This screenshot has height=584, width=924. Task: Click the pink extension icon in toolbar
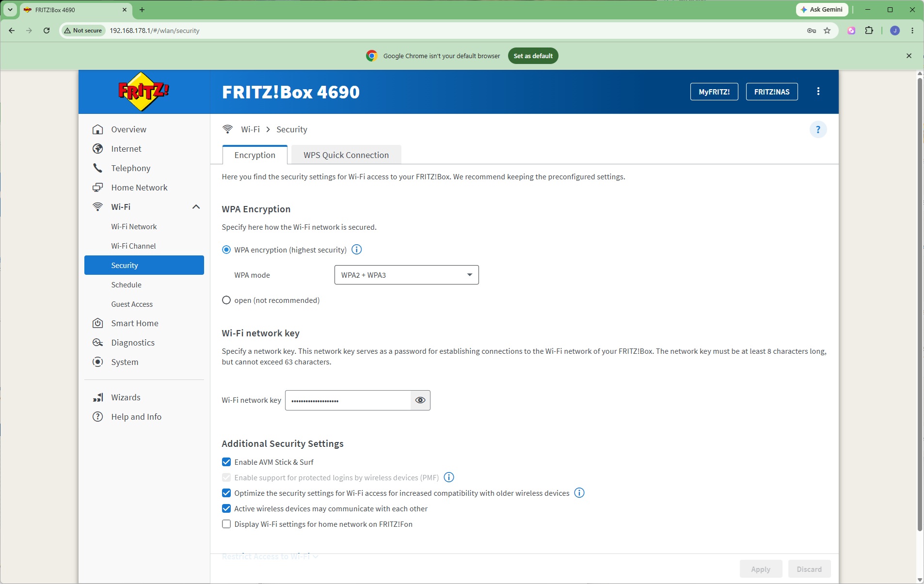851,31
